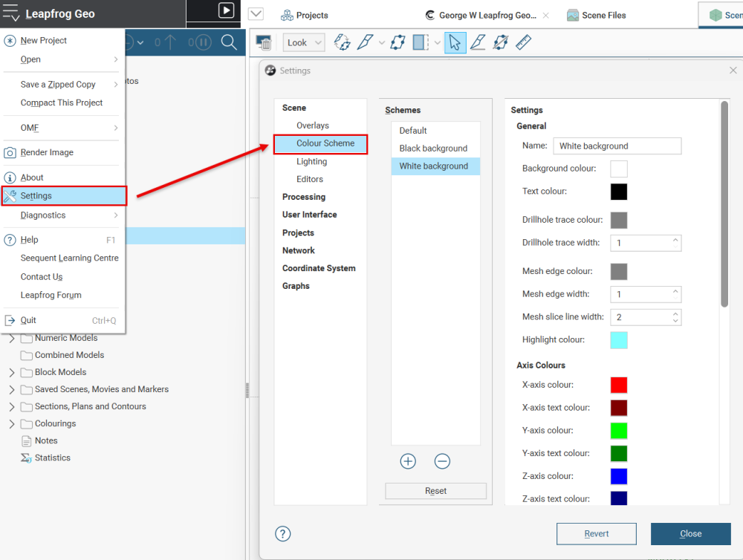The image size is (743, 560).
Task: Open the Diagnostics submenu
Action: [63, 215]
